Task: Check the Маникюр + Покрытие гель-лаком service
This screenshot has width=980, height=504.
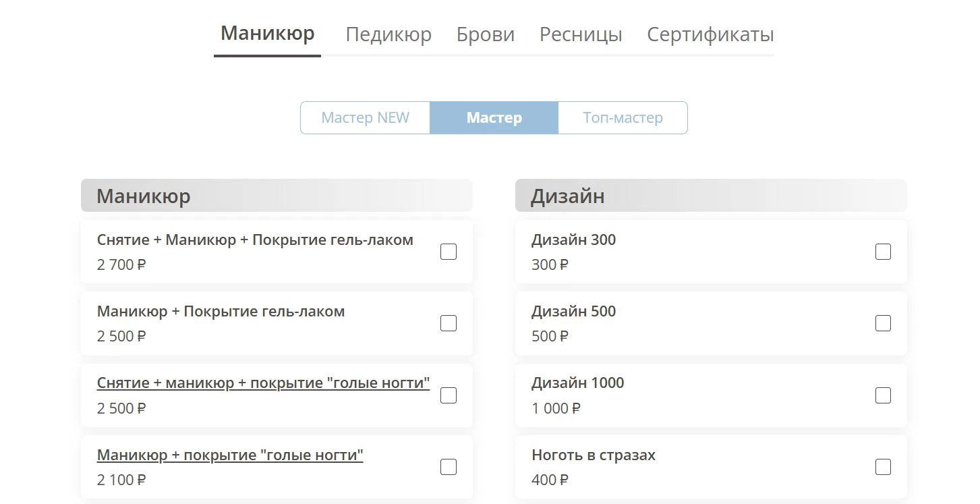Action: pyautogui.click(x=448, y=323)
